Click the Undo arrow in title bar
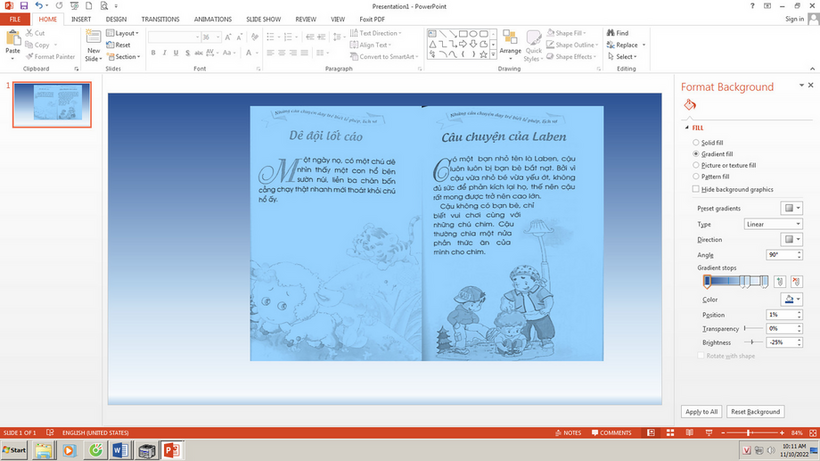 pos(39,6)
